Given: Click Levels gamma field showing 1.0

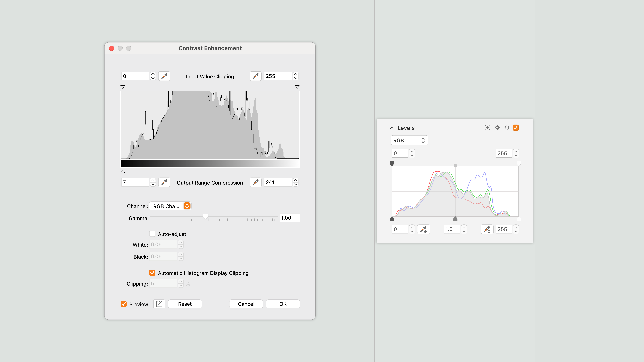Looking at the screenshot, I should (x=452, y=229).
